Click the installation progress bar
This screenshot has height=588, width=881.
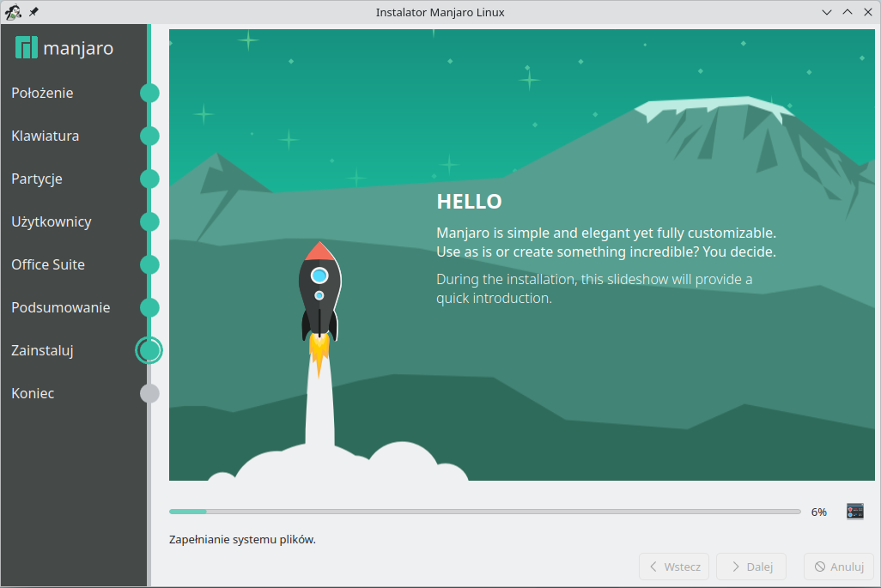coord(484,512)
